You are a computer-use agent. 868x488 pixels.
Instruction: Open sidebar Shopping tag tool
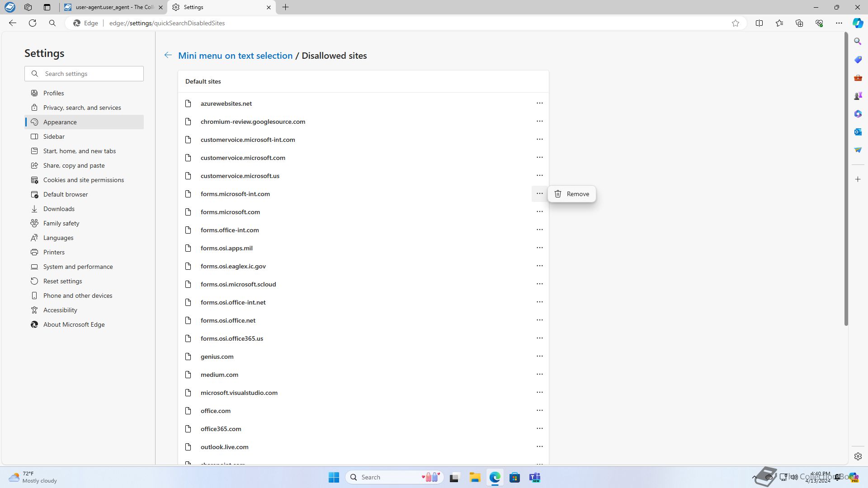[x=858, y=60]
